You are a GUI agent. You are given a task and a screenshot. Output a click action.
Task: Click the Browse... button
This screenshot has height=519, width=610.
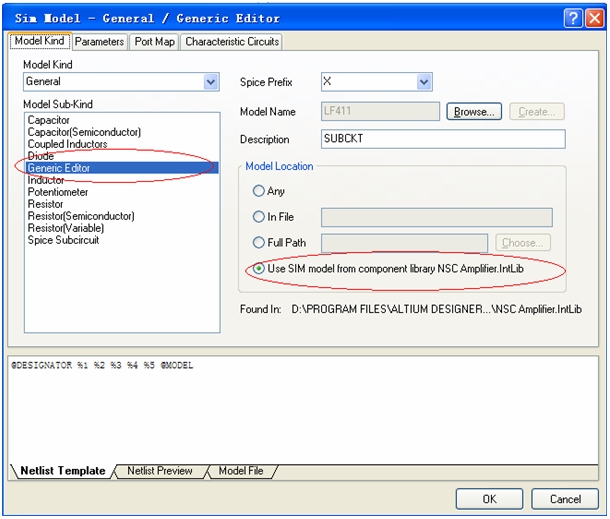[474, 112]
